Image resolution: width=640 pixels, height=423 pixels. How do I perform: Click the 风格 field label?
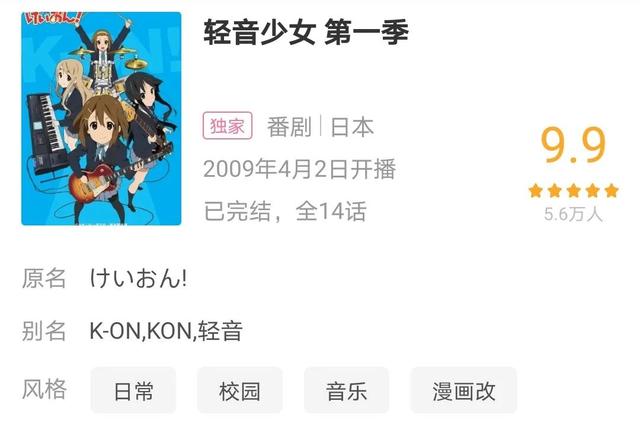point(44,389)
